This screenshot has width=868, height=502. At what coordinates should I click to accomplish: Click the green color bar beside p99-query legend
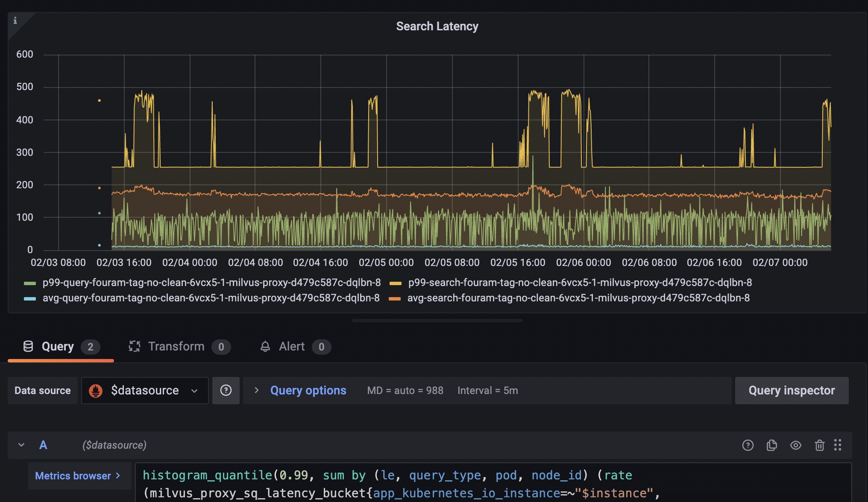(29, 282)
